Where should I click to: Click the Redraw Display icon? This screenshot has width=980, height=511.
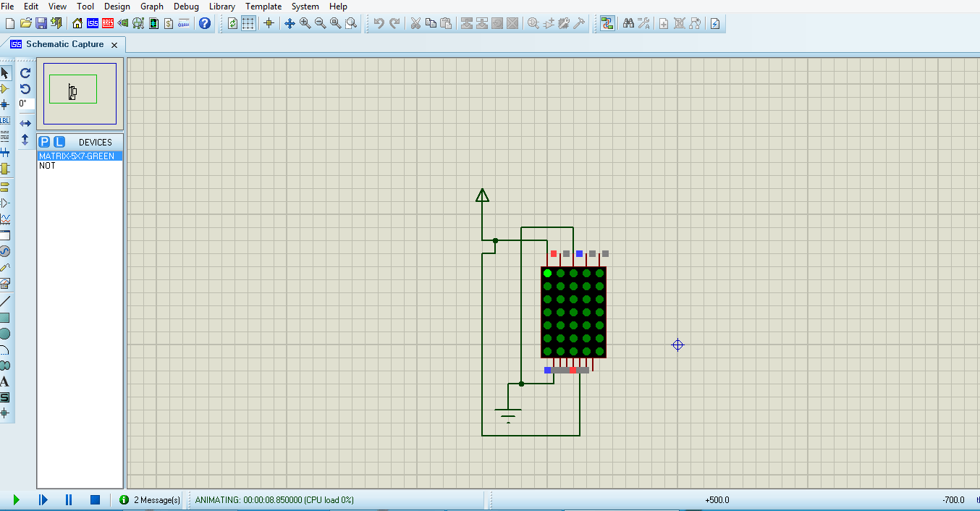coord(233,23)
